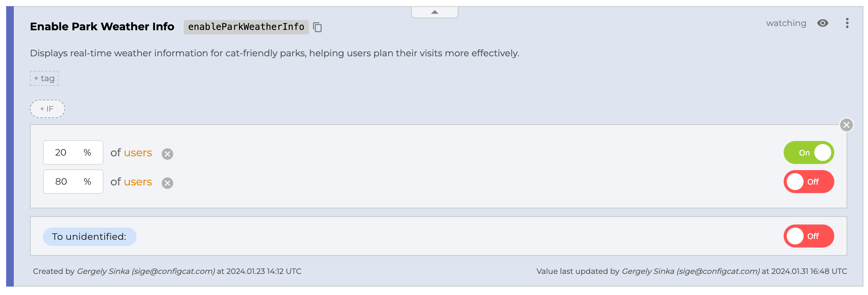The height and width of the screenshot is (295, 868).
Task: Switch the 80% users toggle to On
Action: click(809, 182)
